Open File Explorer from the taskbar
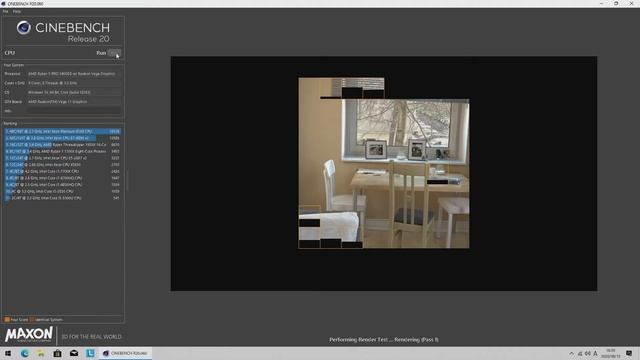This screenshot has width=640, height=360. 41,353
